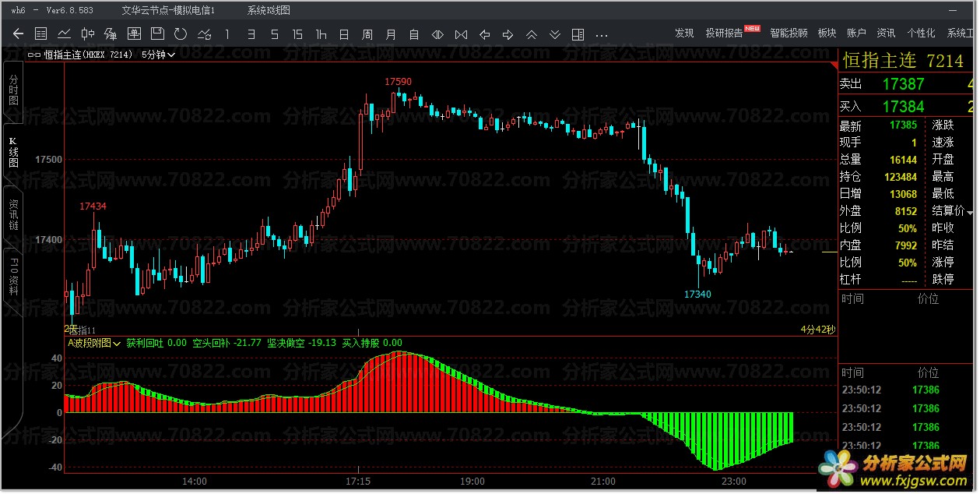Click the 坚决做空 -19.13 indicator value
Screen dimensions: 980x494
point(301,343)
